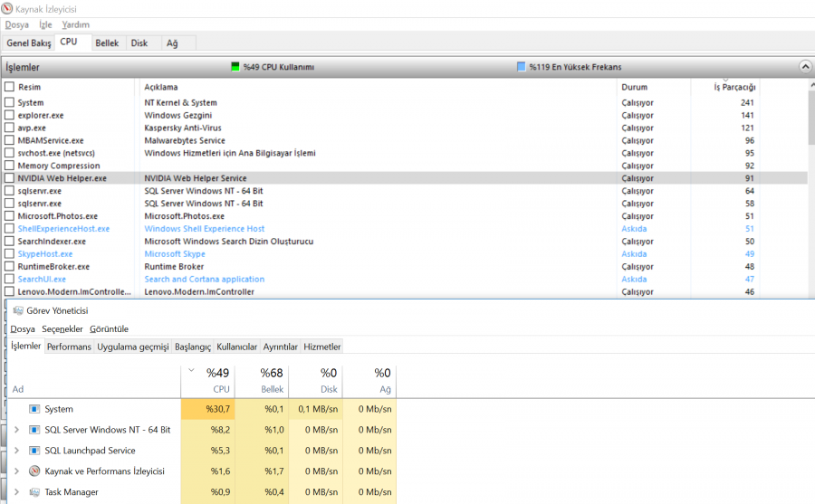Open the Kullanıcılar tab
The width and height of the screenshot is (815, 504).
coord(237,347)
